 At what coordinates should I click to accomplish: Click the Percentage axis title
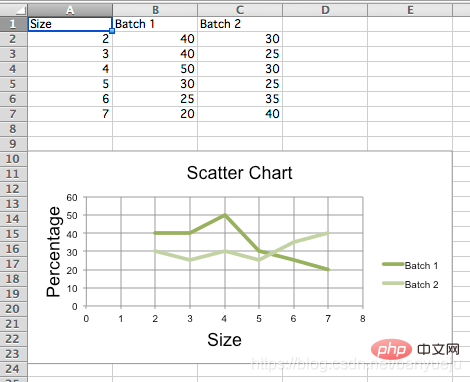click(x=53, y=252)
